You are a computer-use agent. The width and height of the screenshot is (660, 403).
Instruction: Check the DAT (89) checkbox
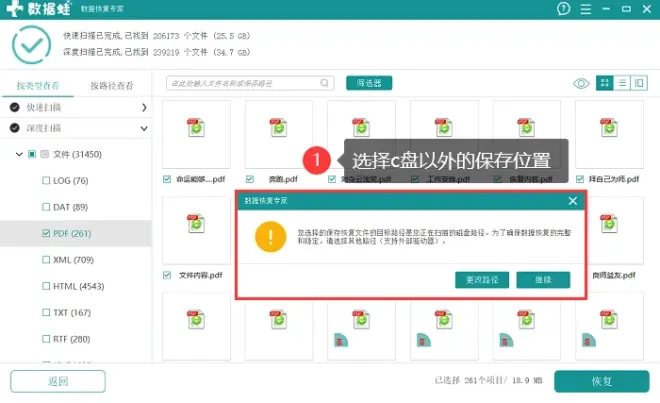tap(46, 207)
